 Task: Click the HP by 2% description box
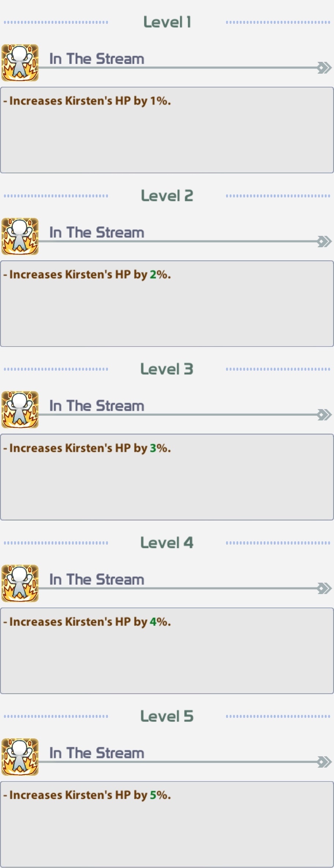pos(167,304)
